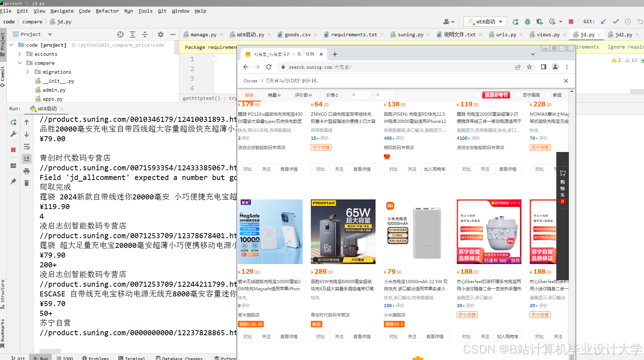
Task: Share page icon in Chrome address bar
Action: pos(518,67)
